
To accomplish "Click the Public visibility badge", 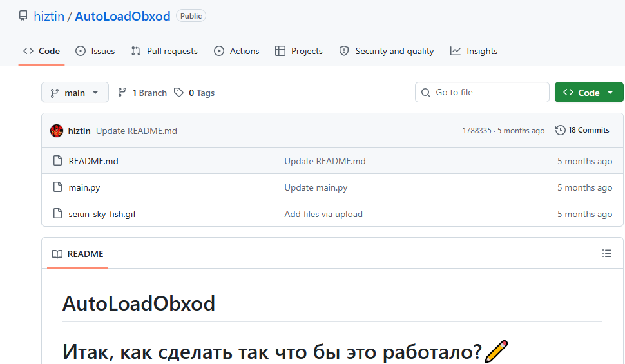I will coord(191,16).
